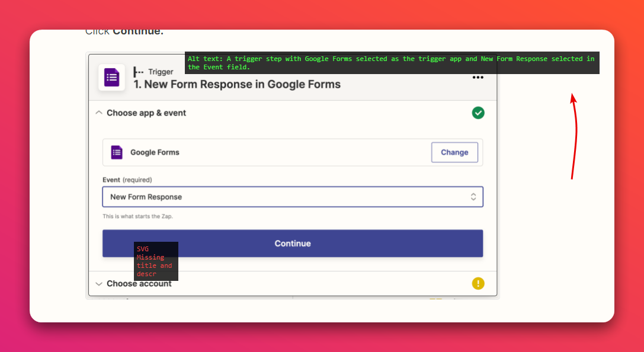Click the Event (required) field label
The image size is (644, 352).
(124, 180)
